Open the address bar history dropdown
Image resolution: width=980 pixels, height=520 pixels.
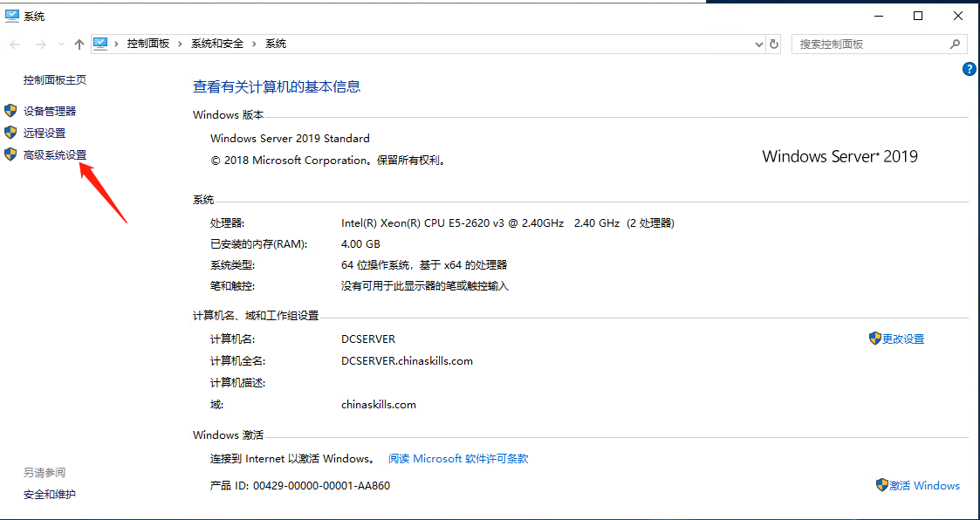758,44
